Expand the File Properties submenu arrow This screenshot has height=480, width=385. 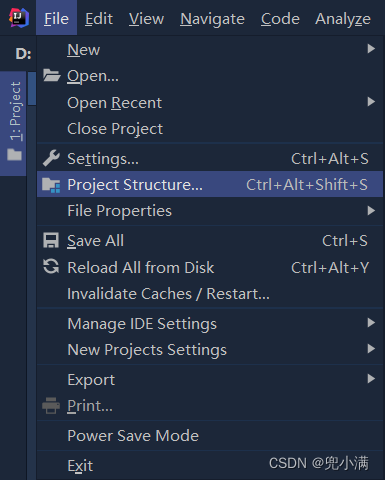click(x=371, y=211)
